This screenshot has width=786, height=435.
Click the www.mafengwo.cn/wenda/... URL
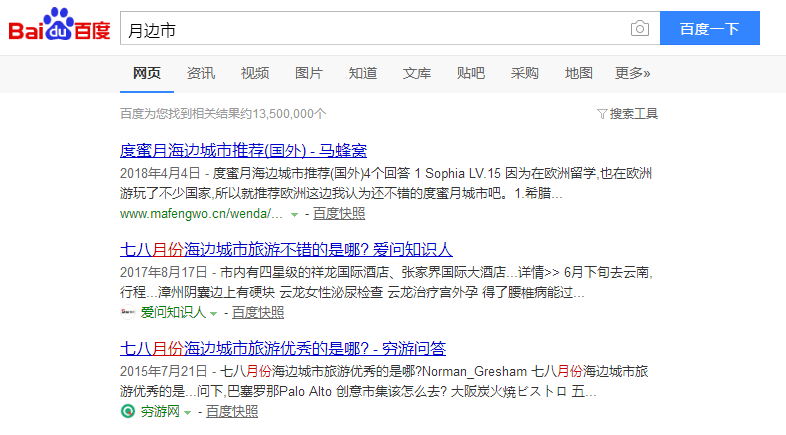pyautogui.click(x=201, y=213)
